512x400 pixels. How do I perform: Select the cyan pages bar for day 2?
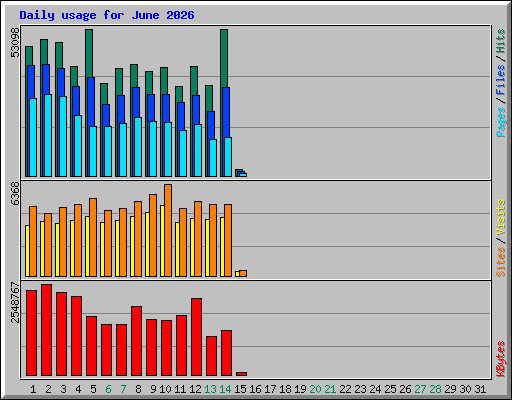click(x=48, y=135)
